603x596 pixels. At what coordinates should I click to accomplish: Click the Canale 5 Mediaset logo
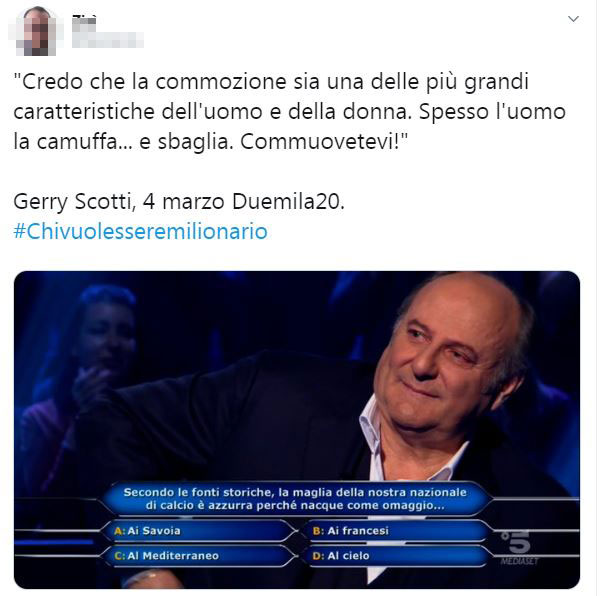[x=519, y=547]
